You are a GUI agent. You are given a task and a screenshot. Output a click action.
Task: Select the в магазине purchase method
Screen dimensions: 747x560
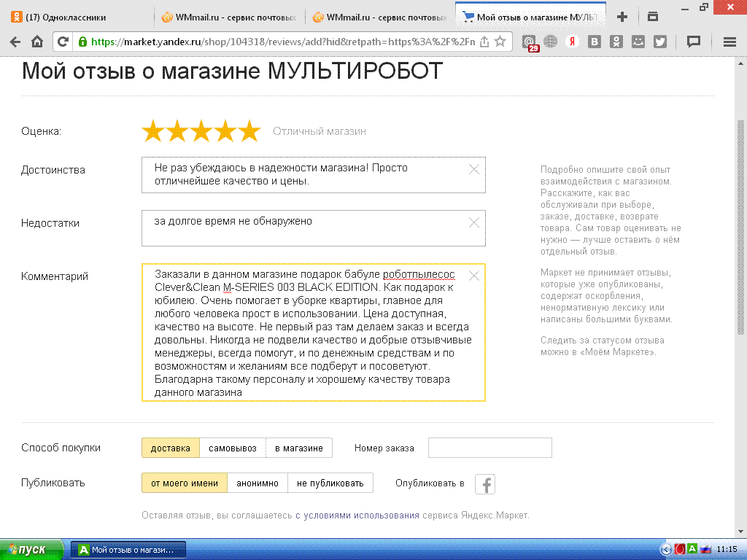(298, 448)
